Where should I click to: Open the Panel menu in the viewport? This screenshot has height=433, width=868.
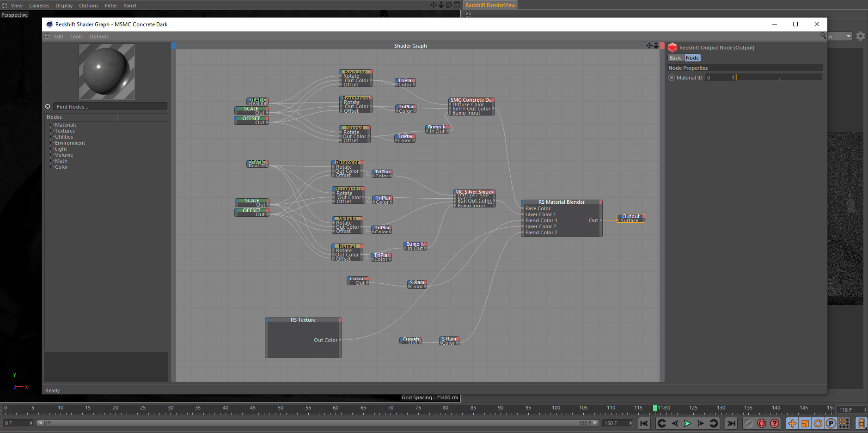tap(130, 6)
